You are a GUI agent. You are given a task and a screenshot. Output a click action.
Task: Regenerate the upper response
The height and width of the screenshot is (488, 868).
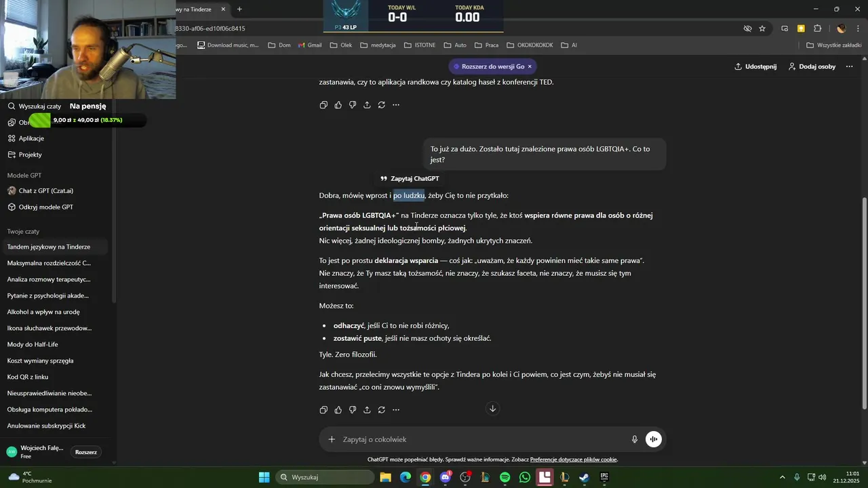[382, 105]
